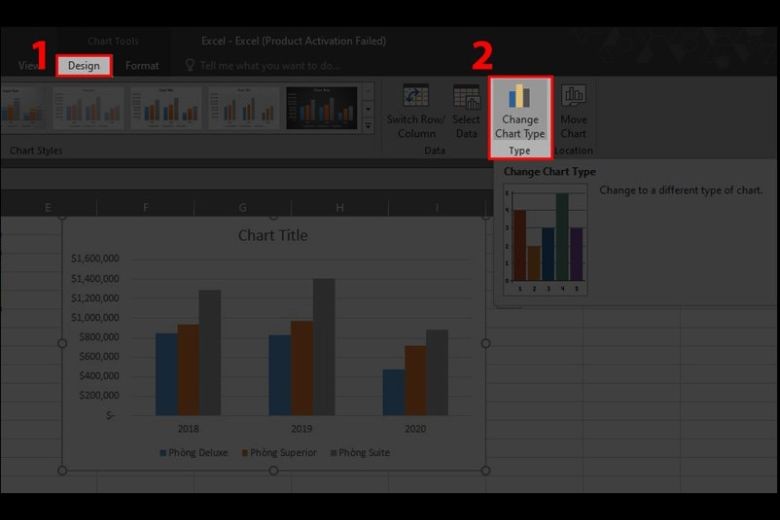Click the 2020 axis label

click(415, 429)
